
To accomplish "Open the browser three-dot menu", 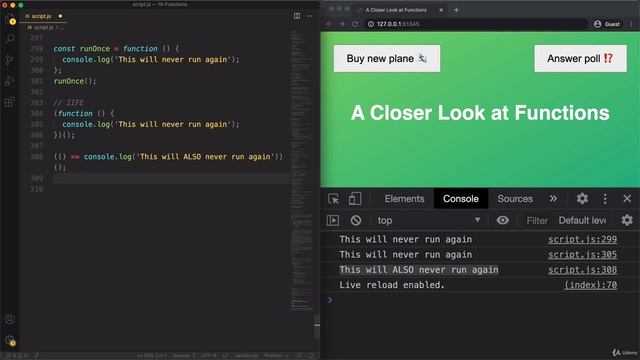I will 631,24.
